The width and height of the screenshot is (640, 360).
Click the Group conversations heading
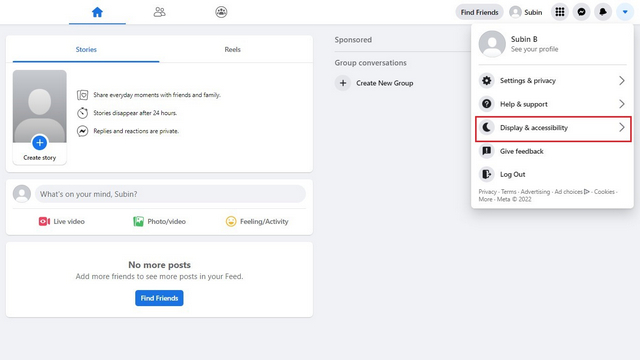click(371, 63)
